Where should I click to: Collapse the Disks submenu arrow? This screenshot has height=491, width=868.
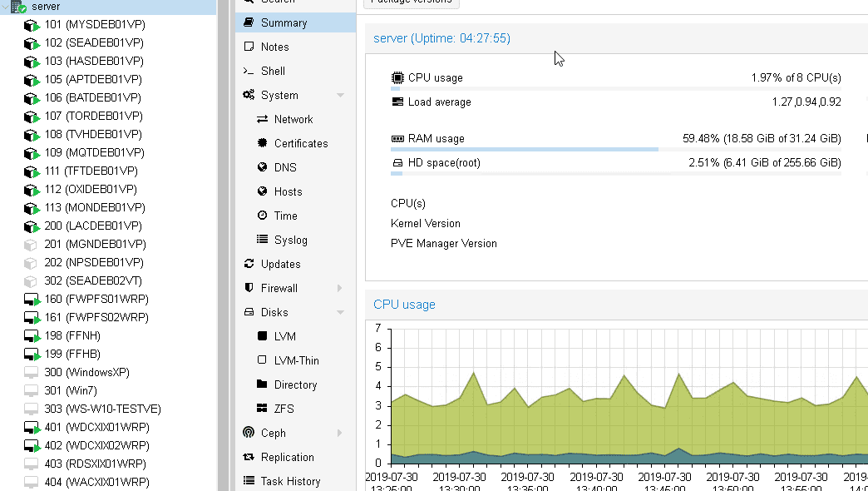coord(340,313)
